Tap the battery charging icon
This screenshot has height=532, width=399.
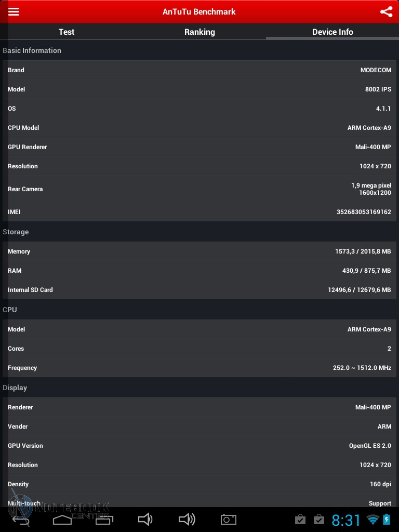(x=387, y=520)
